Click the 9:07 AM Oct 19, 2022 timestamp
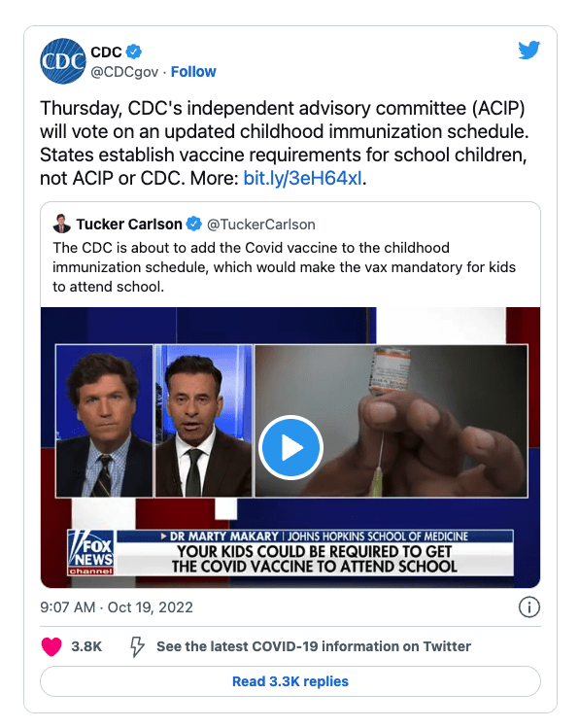This screenshot has height=728, width=579. click(x=117, y=607)
